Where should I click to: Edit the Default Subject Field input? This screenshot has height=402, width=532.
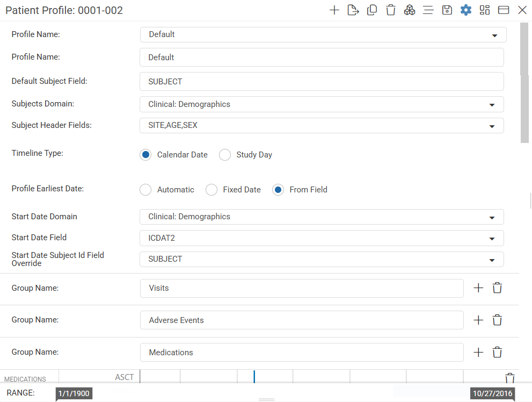[x=322, y=82]
